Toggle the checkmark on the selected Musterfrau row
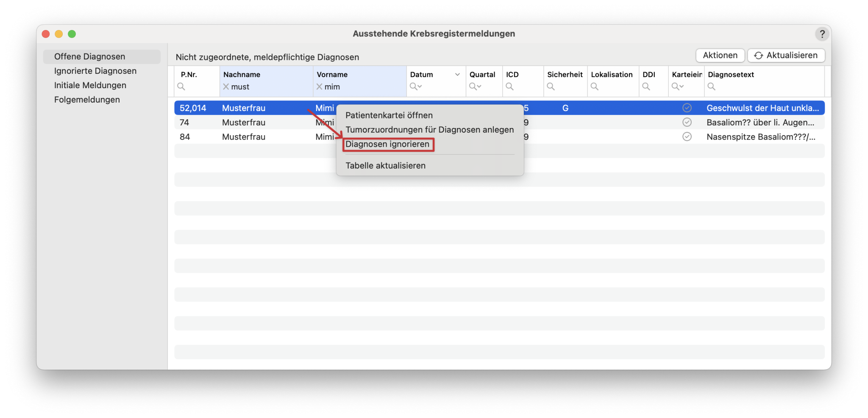 pos(687,108)
